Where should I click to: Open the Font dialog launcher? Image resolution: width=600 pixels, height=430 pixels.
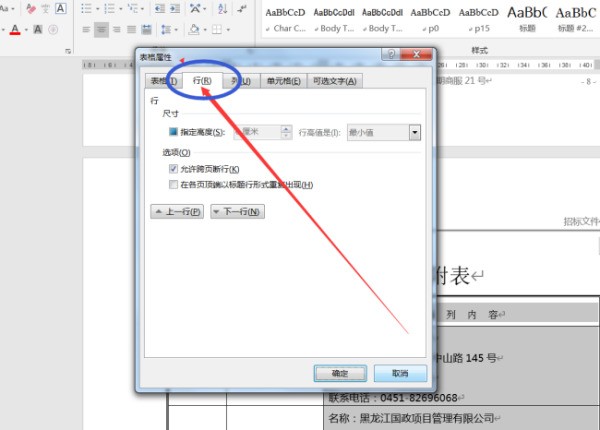68,51
